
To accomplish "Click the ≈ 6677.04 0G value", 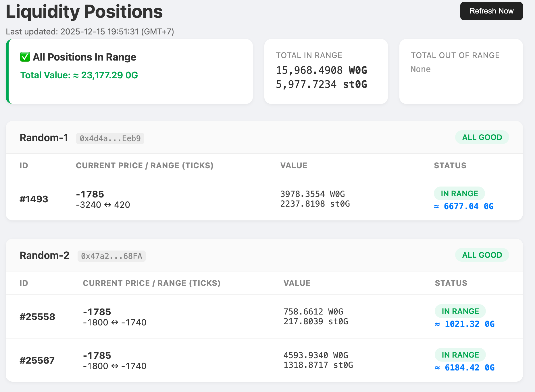I will click(464, 206).
